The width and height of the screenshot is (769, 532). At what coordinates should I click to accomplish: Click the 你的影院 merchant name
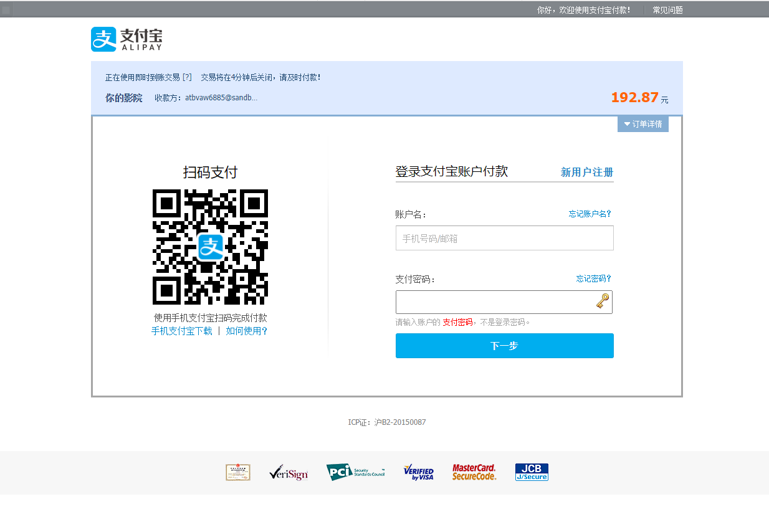[x=124, y=98]
